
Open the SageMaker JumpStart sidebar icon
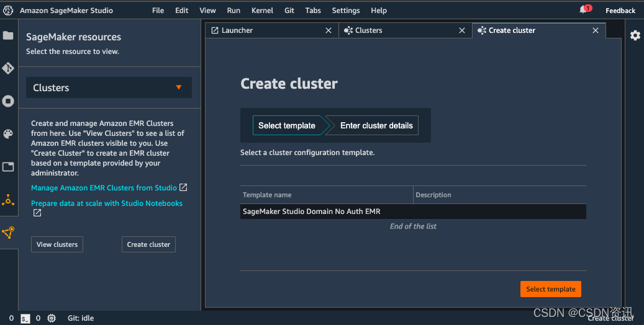coord(8,200)
